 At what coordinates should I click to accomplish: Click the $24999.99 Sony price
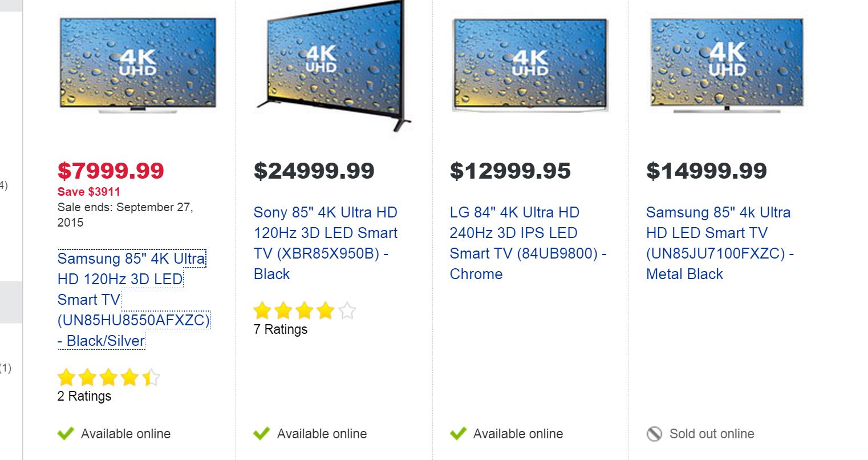(314, 171)
